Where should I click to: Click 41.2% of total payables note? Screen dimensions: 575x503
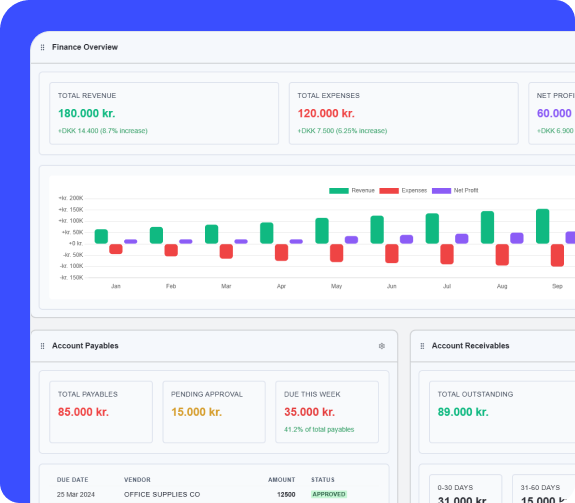319,430
